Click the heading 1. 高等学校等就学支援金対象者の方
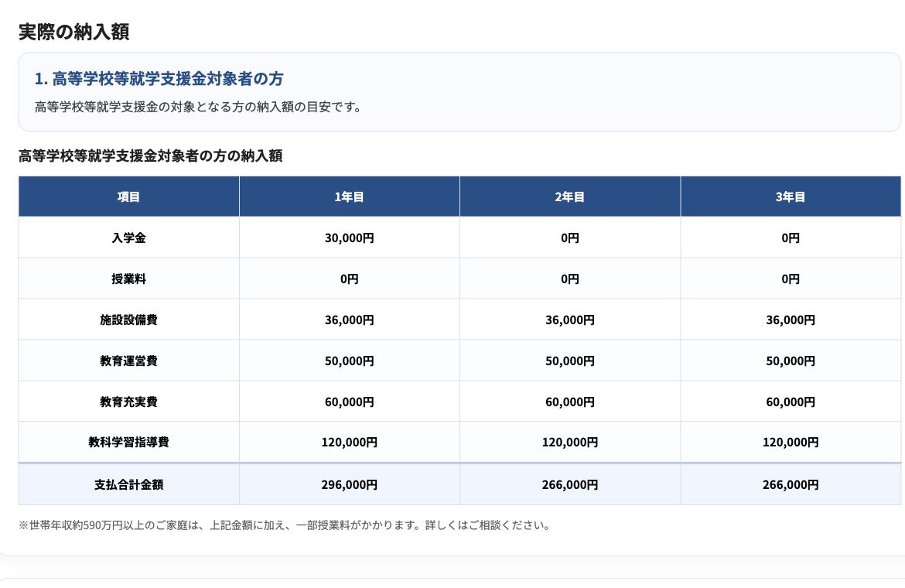Viewport: 905px width, 588px height. click(159, 79)
